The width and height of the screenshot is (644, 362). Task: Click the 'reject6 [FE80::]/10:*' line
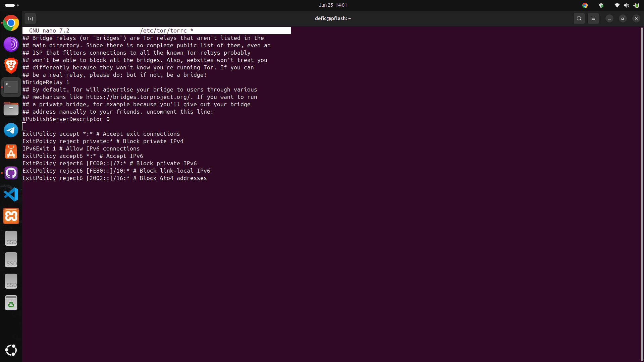(116, 171)
